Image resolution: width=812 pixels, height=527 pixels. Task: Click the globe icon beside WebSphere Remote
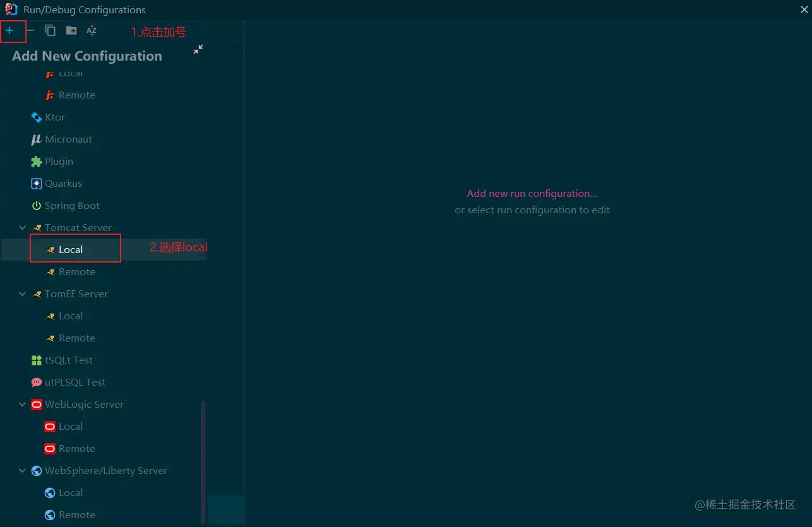pyautogui.click(x=51, y=515)
